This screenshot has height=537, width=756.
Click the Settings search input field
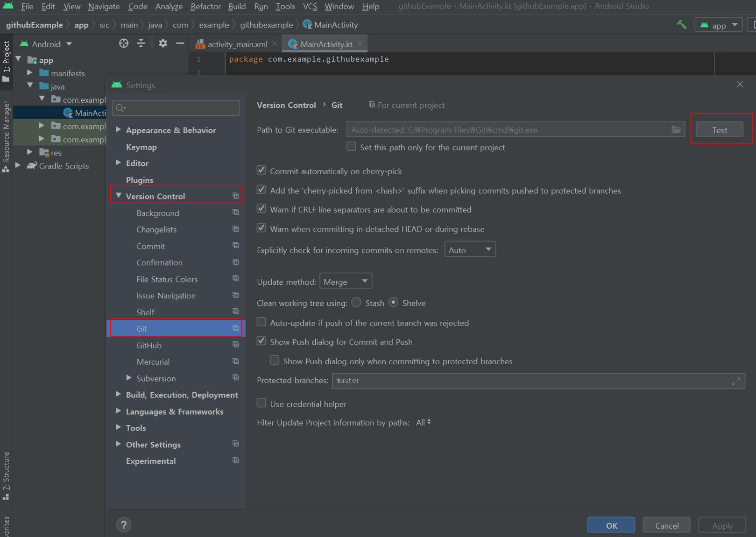tap(176, 108)
